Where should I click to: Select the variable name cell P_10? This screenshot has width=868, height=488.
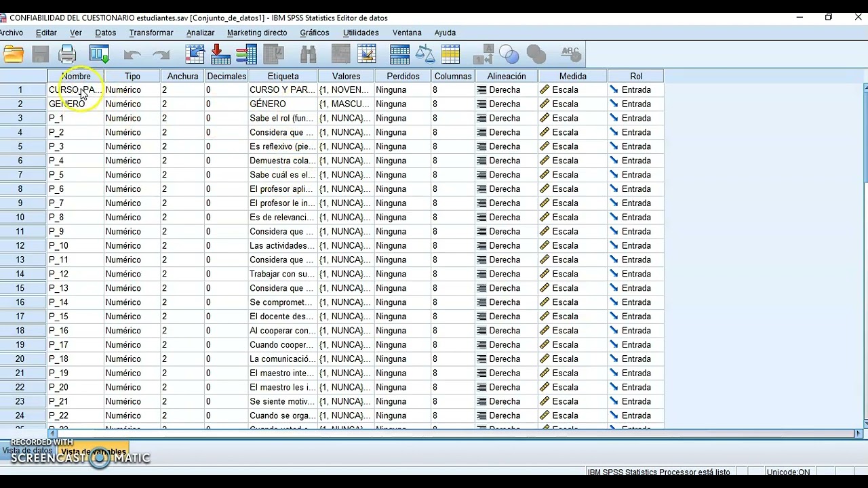[x=75, y=245]
